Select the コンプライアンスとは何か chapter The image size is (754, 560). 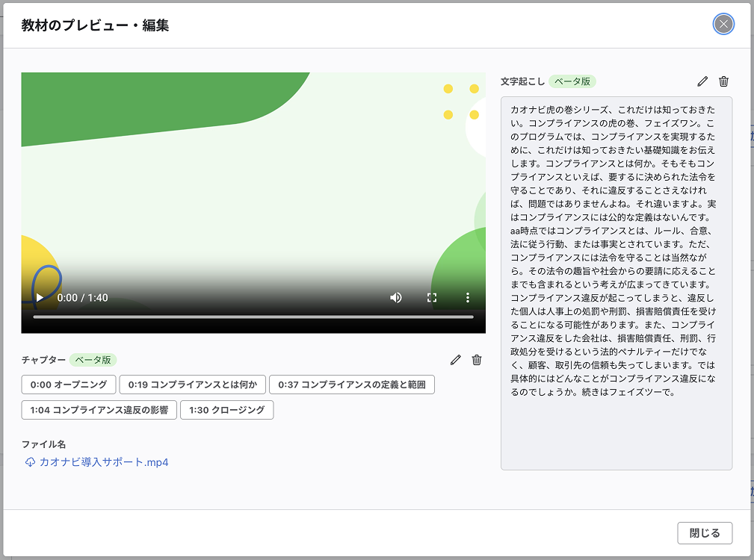(x=192, y=385)
